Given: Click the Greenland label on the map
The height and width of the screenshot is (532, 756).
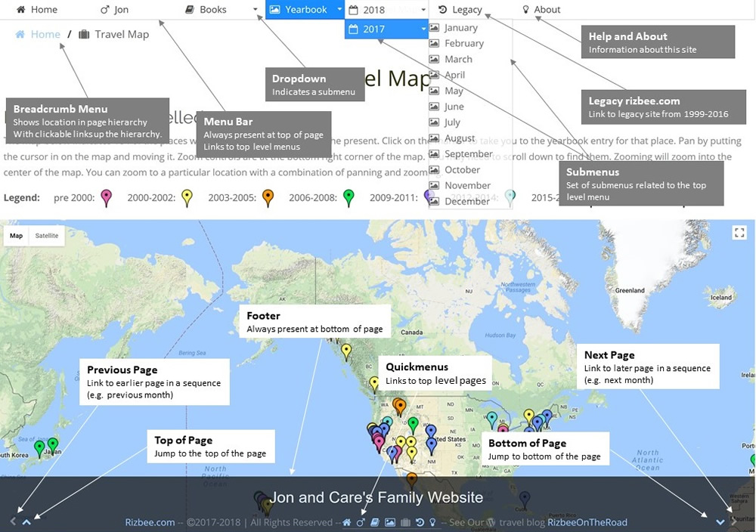Looking at the screenshot, I should pyautogui.click(x=630, y=291).
